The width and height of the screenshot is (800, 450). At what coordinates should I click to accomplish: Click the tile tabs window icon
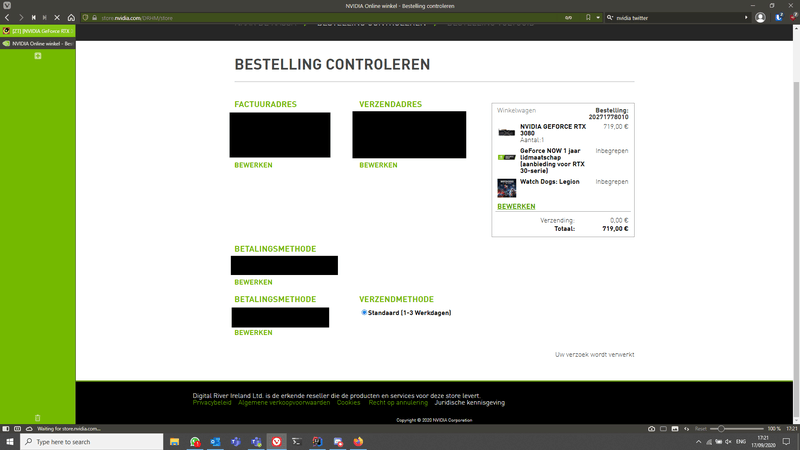pyautogui.click(x=663, y=429)
